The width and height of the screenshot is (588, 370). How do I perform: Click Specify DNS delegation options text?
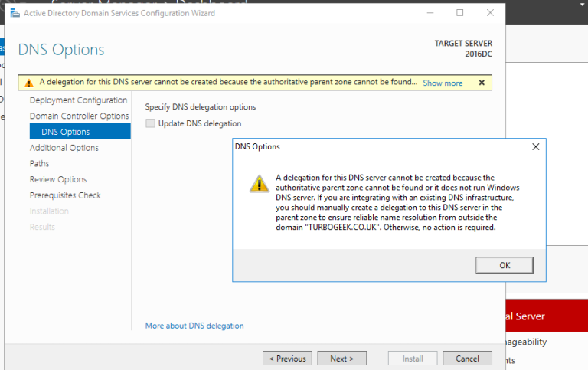point(201,107)
